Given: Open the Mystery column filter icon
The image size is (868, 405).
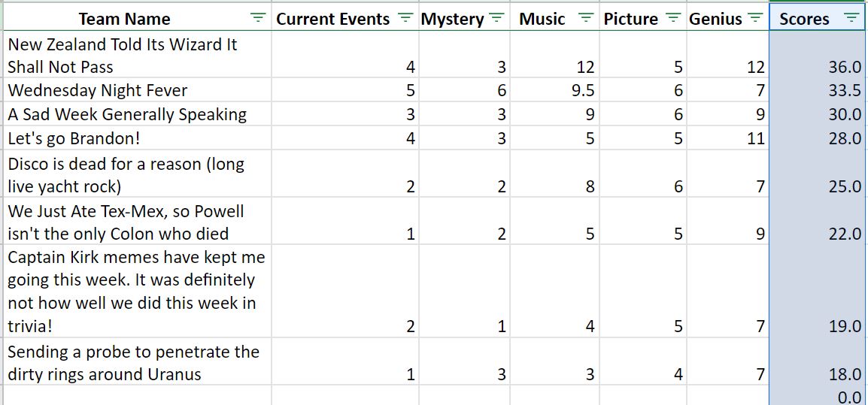Looking at the screenshot, I should (x=497, y=18).
